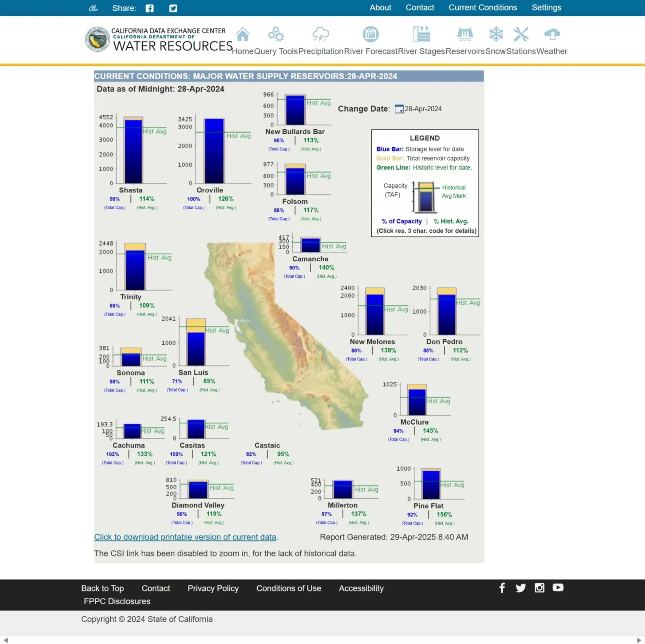
Task: Click the Snow section icon
Action: [495, 34]
